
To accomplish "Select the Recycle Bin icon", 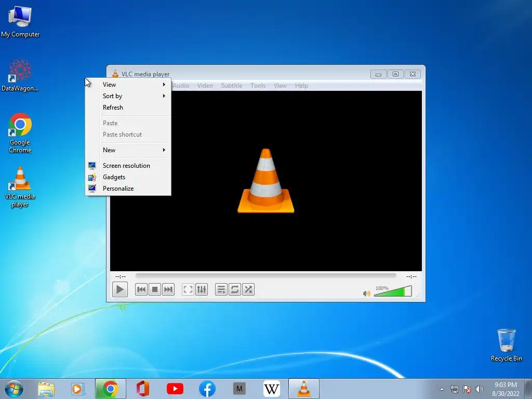I will pos(506,345).
